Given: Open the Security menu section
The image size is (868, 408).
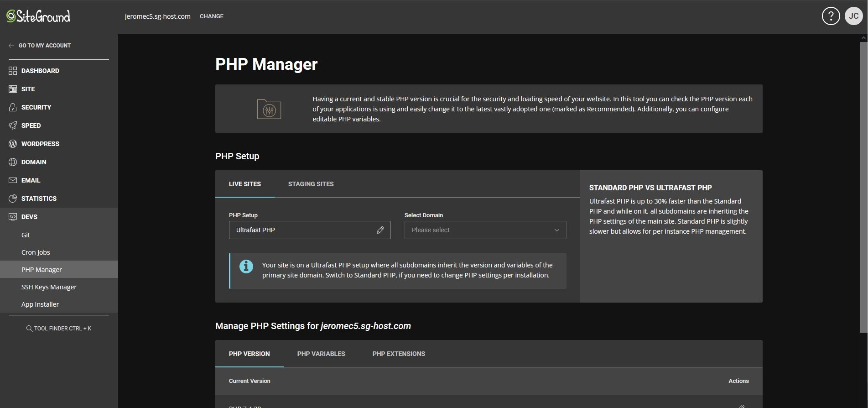Looking at the screenshot, I should click(59, 107).
